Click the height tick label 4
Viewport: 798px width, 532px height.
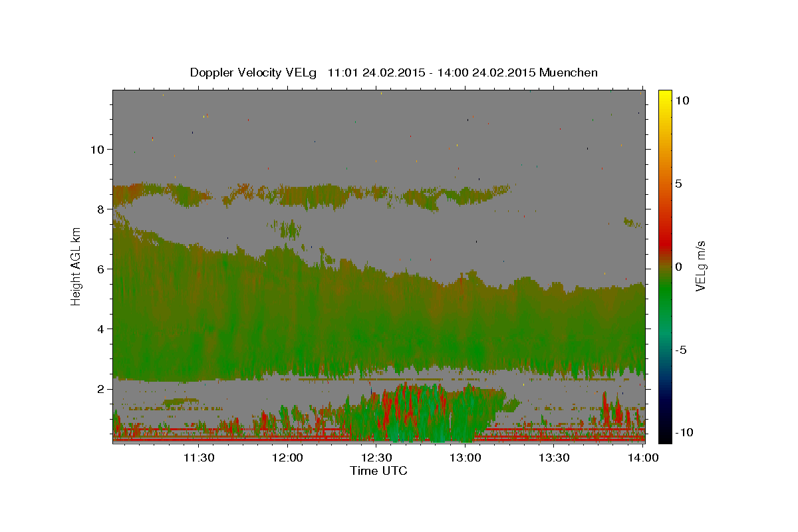pyautogui.click(x=100, y=329)
